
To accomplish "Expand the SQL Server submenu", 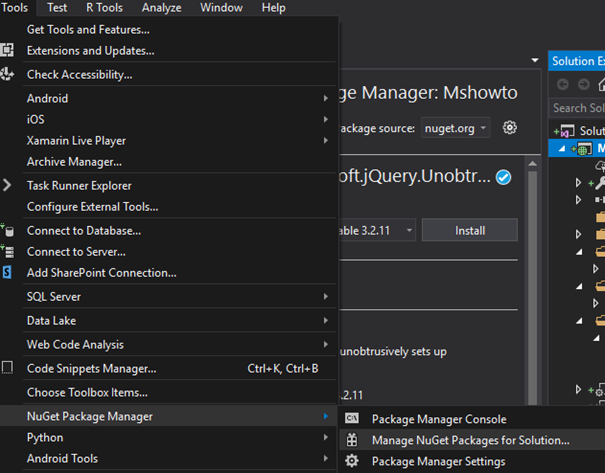I will [169, 297].
